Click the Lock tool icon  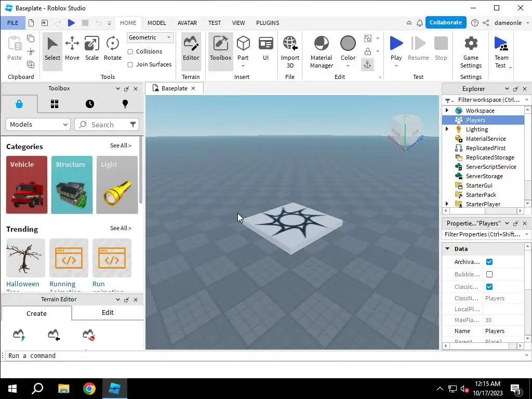[x=367, y=51]
